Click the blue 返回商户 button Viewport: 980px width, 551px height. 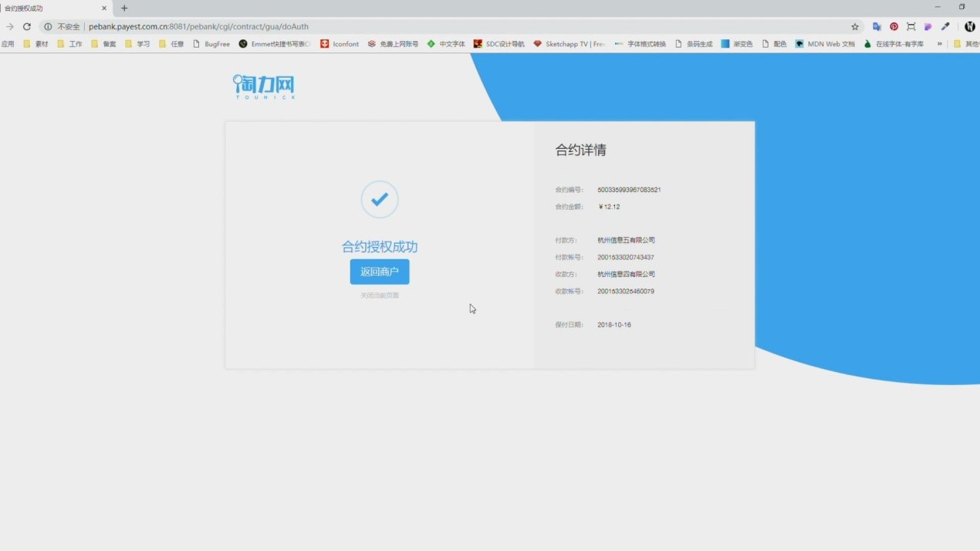click(379, 272)
